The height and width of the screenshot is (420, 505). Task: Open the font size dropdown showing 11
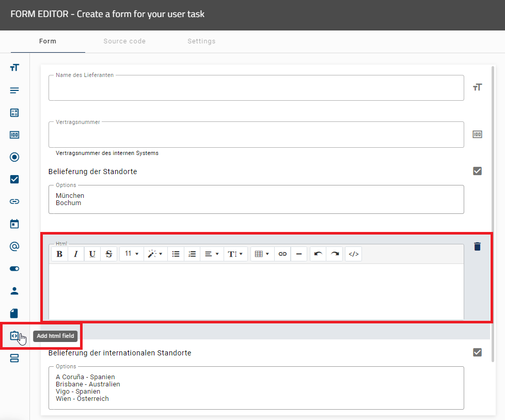[132, 254]
